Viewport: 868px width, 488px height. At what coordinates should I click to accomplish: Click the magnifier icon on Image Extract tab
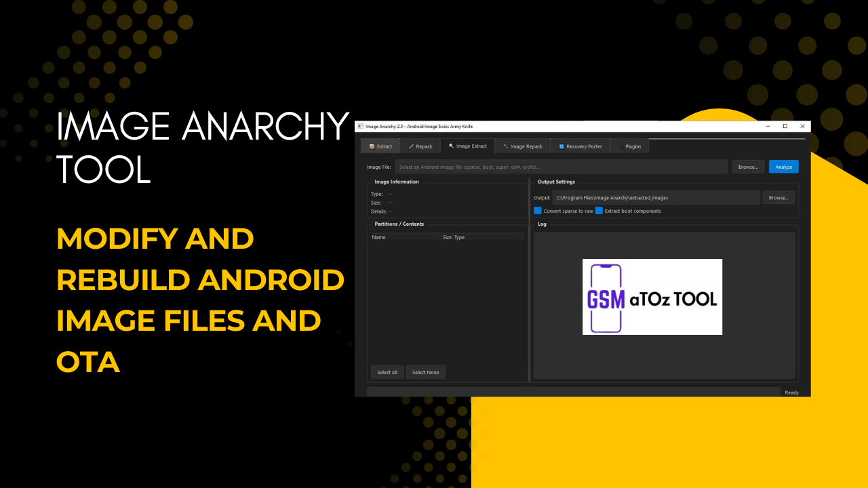click(x=451, y=146)
